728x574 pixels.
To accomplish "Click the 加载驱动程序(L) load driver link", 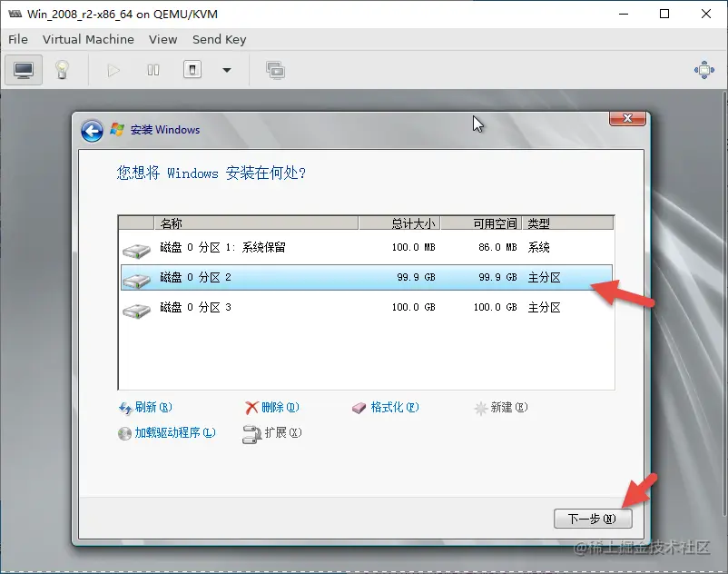I will (167, 433).
